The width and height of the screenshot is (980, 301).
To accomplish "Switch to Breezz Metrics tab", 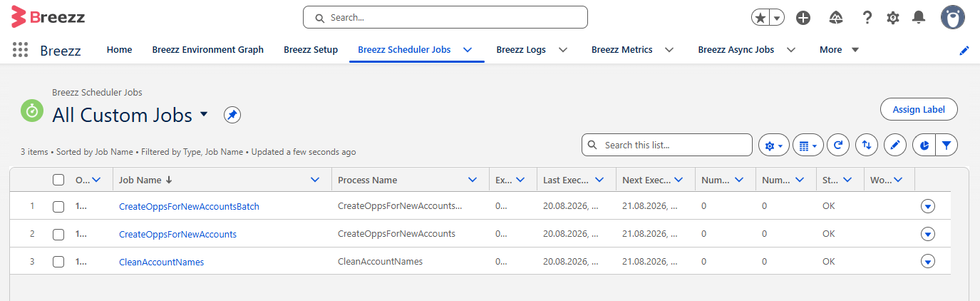I will click(x=622, y=50).
